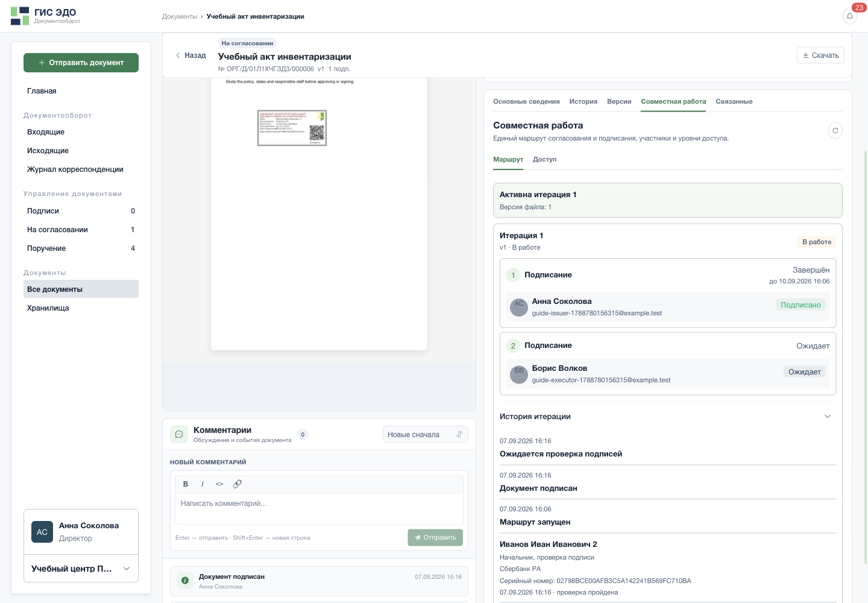Click the Отправить документ button
This screenshot has height=603, width=868.
tap(81, 63)
